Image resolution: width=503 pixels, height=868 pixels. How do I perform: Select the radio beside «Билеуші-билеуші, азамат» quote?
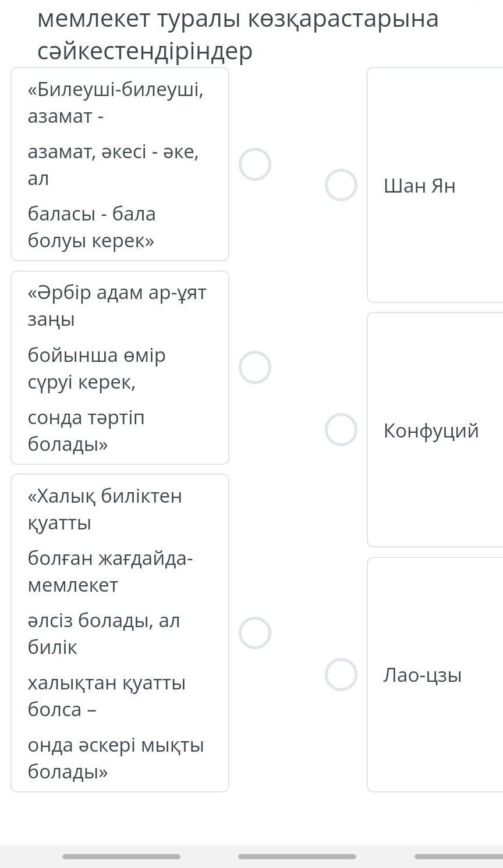pyautogui.click(x=255, y=165)
